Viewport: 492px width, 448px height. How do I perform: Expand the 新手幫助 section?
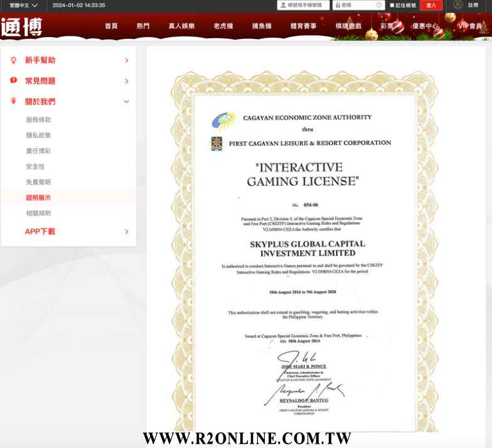pos(127,60)
